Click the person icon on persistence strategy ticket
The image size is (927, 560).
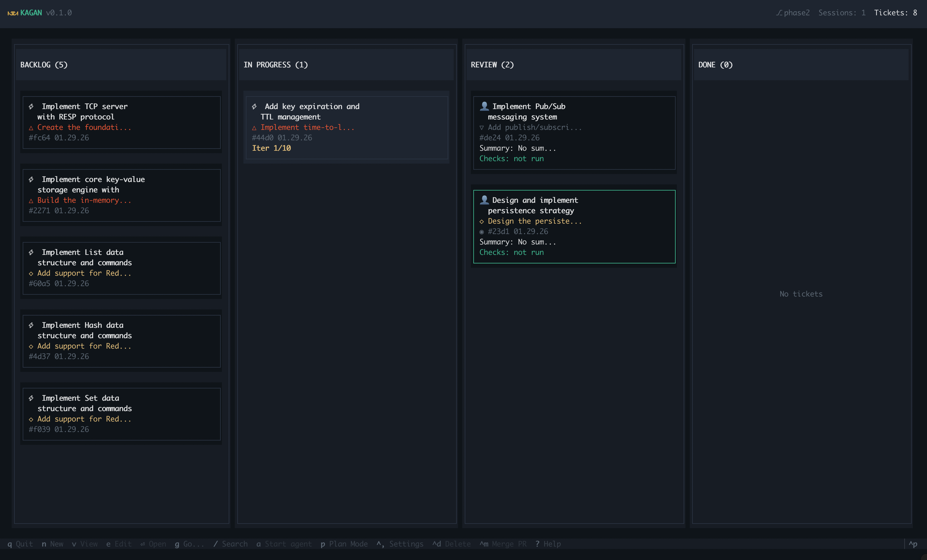click(485, 200)
